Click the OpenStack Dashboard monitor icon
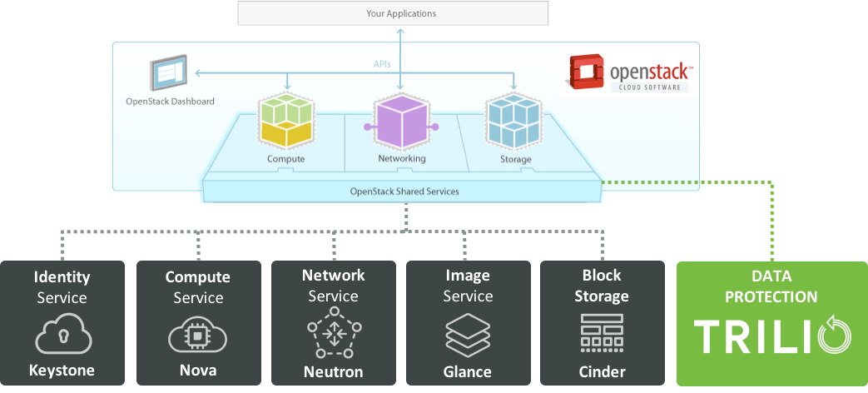The width and height of the screenshot is (868, 393). point(168,73)
